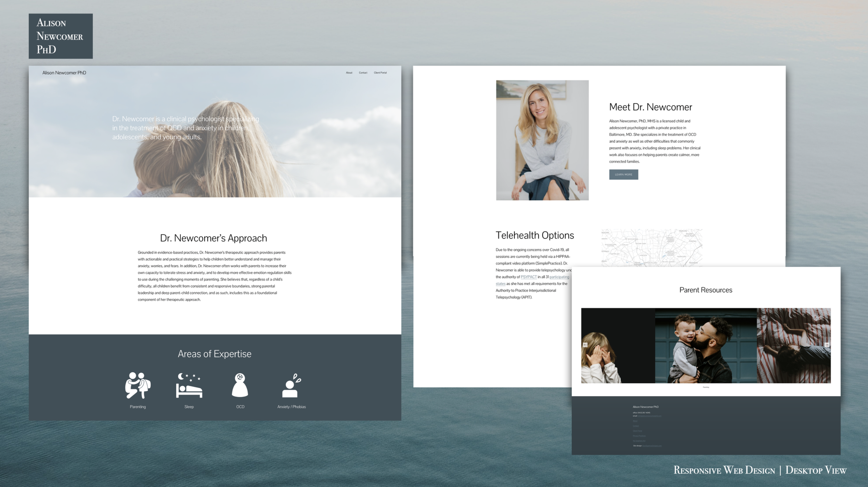Click the father and baby carousel image
The height and width of the screenshot is (487, 868).
pyautogui.click(x=706, y=345)
